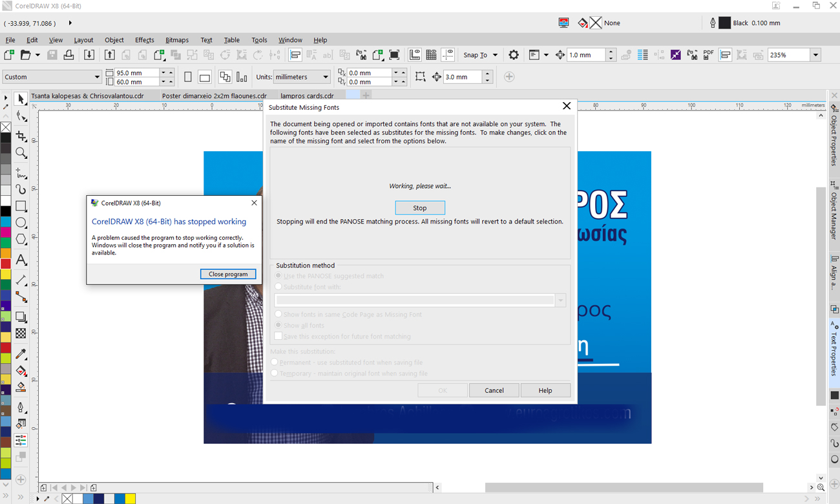The height and width of the screenshot is (504, 840).
Task: Click Stop in the font matching dialog
Action: coord(420,208)
